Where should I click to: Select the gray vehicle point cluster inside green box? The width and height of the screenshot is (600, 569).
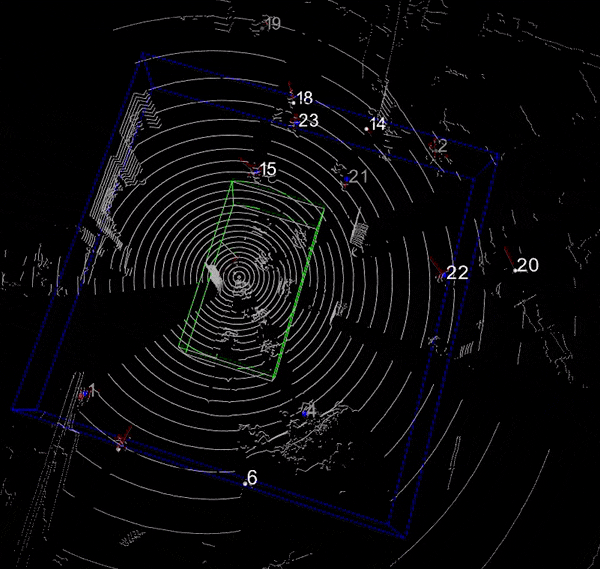point(214,276)
